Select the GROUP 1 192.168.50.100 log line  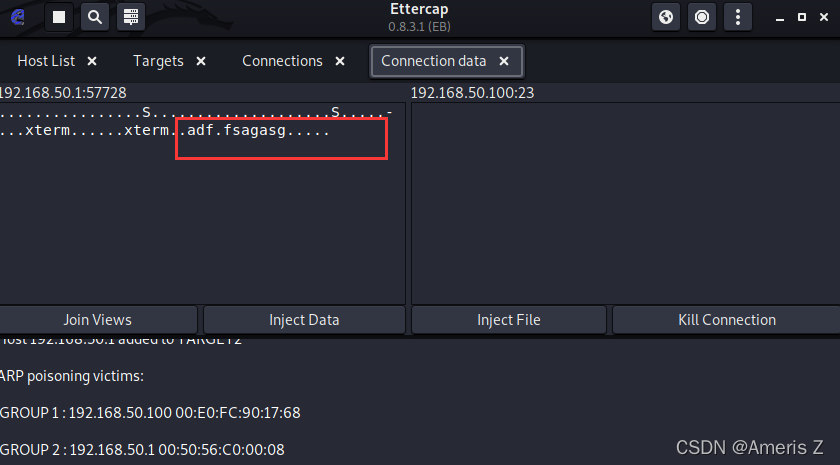pos(150,412)
